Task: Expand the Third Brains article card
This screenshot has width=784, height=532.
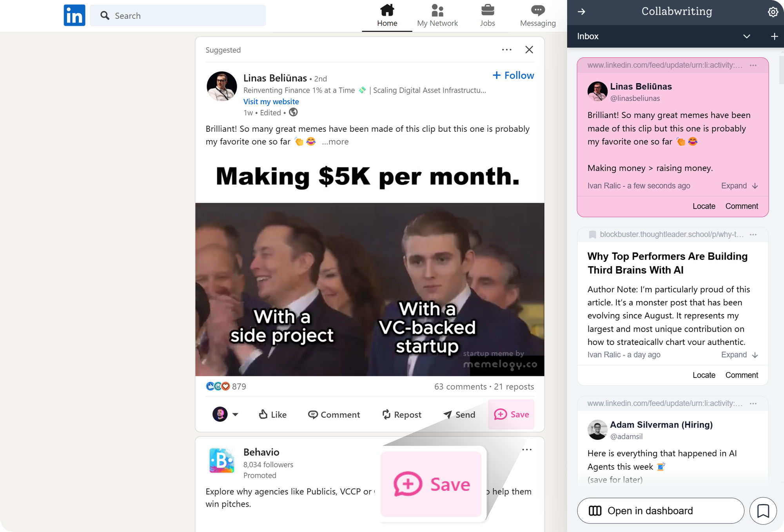Action: (x=739, y=355)
